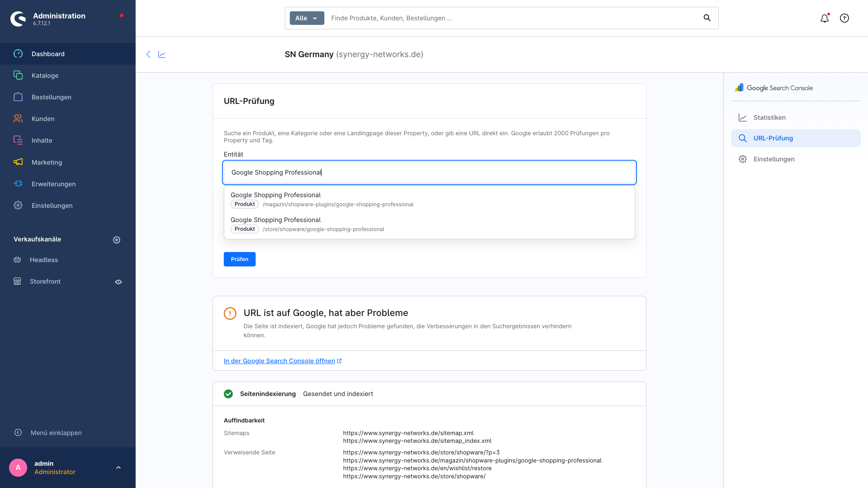The height and width of the screenshot is (488, 868).
Task: Click the Marketing megaphone icon
Action: 18,162
